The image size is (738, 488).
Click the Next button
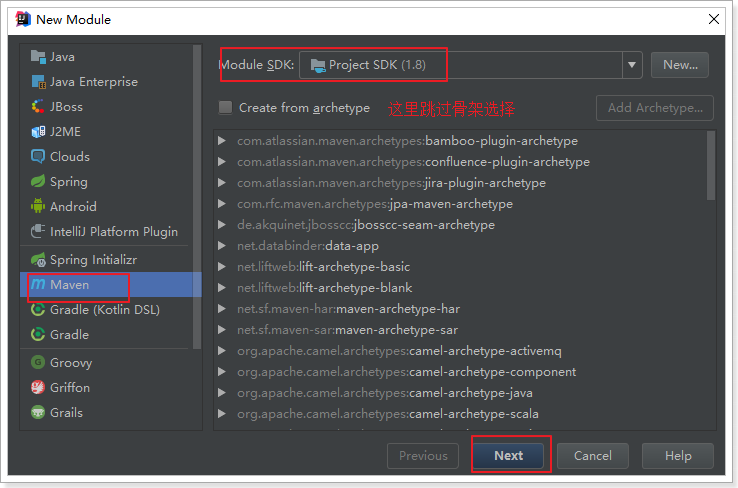tap(508, 456)
